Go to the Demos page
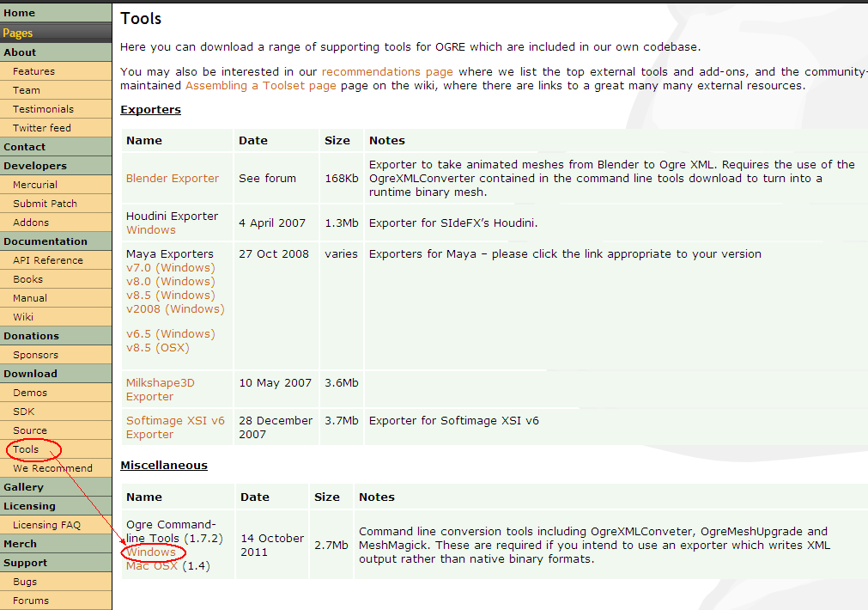Screen dimensions: 868x610 click(x=55, y=393)
